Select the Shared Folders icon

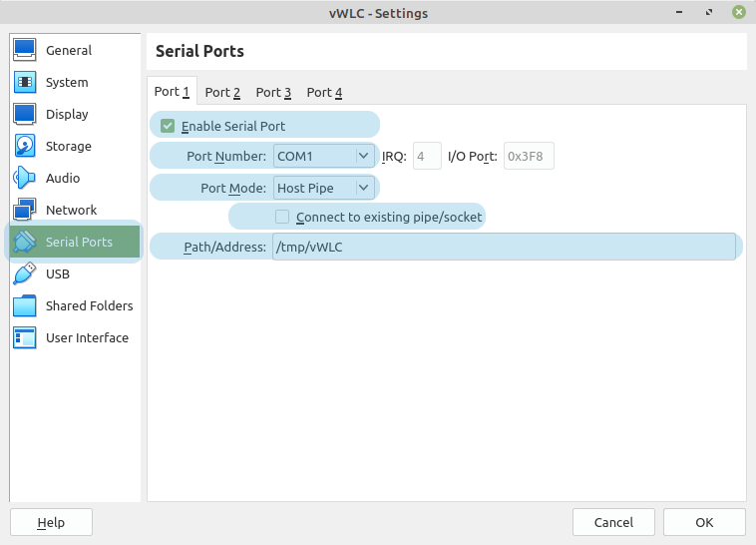point(25,305)
